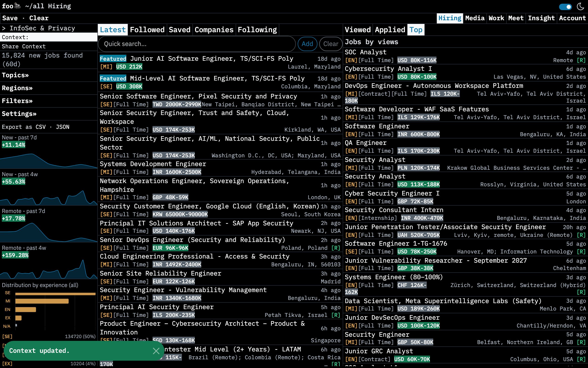
Task: Expand the InfoSec & Privacy context
Action: tap(39, 28)
